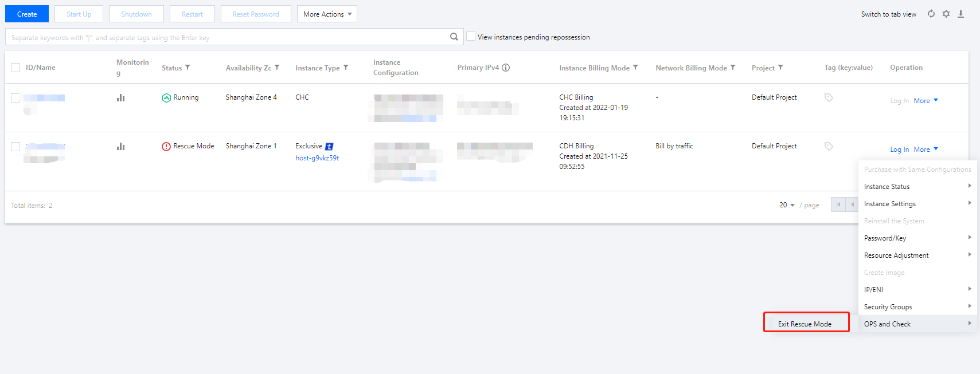Viewport: 980px width, 374px height.
Task: Click the Primary IPv4 info icon
Action: pyautogui.click(x=506, y=68)
